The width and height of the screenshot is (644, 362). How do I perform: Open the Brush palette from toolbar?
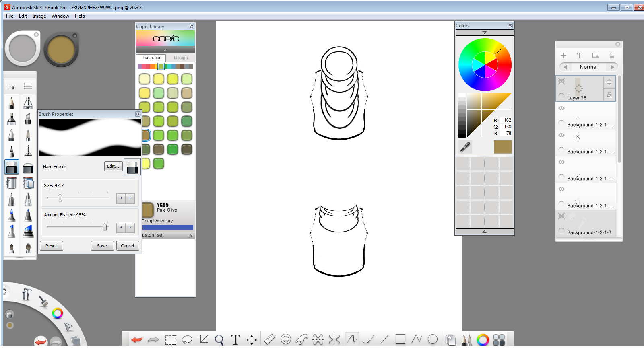coord(466,340)
